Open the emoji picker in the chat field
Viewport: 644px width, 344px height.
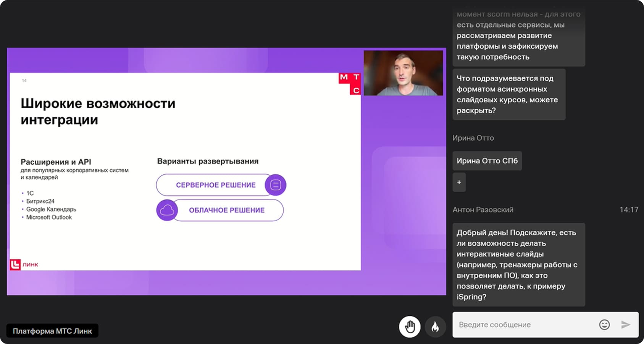click(x=604, y=324)
